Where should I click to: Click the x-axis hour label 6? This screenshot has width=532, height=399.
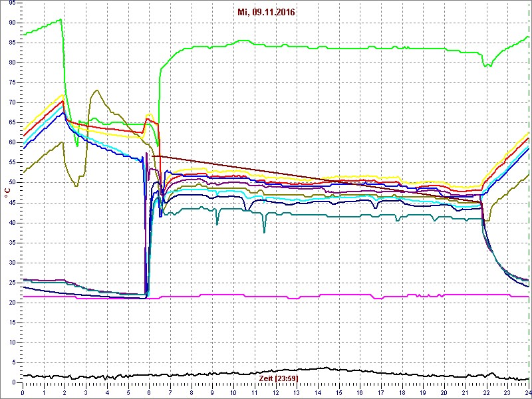tap(149, 392)
